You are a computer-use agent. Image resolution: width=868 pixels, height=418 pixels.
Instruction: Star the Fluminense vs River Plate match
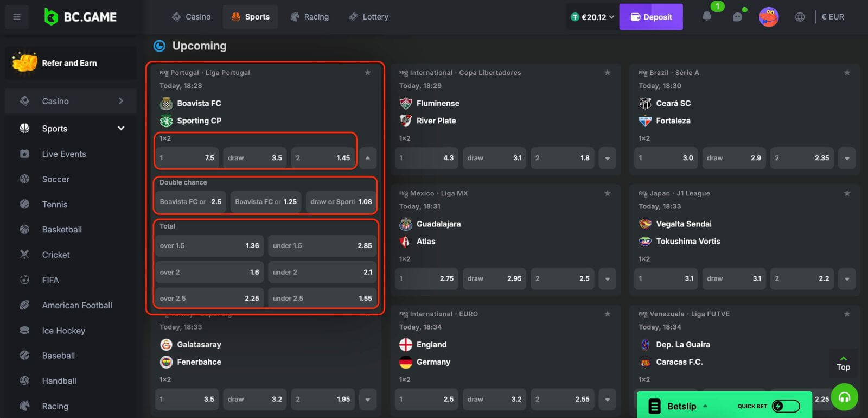(x=608, y=72)
